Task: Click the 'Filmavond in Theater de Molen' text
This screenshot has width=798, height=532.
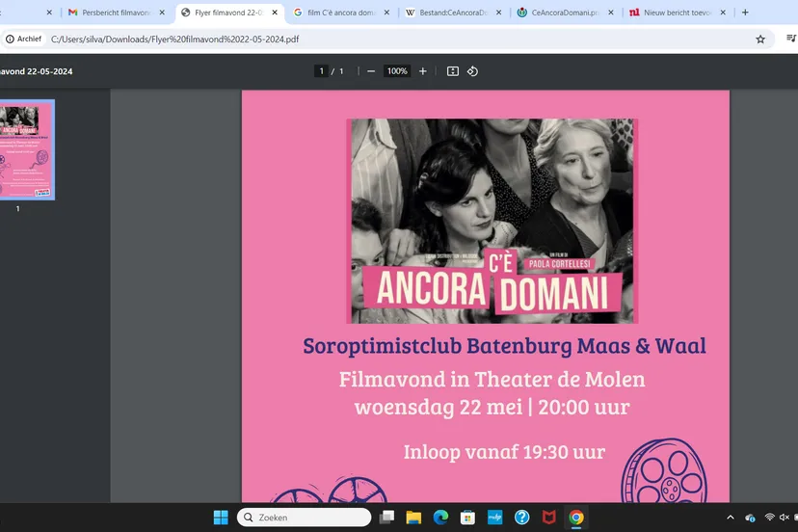Action: [x=492, y=380]
